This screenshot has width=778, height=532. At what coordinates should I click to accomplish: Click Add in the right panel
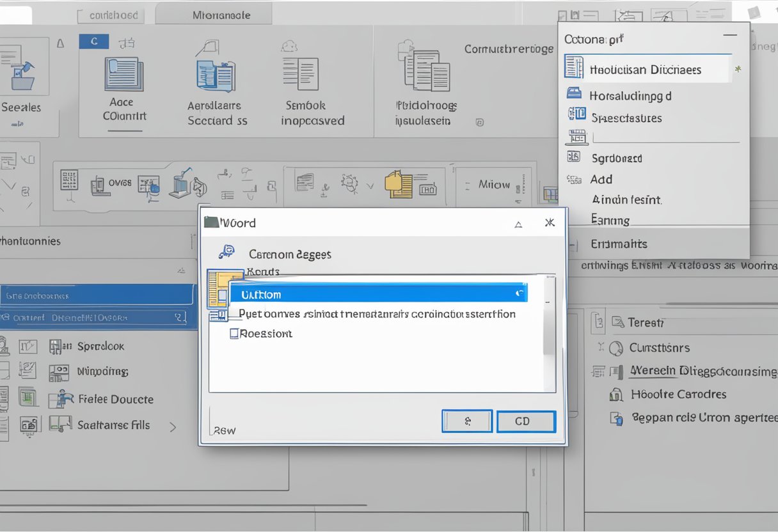pyautogui.click(x=601, y=179)
